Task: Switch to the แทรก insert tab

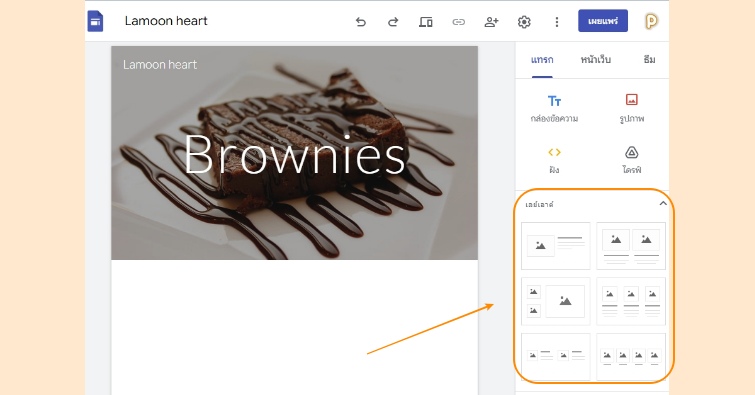Action: tap(542, 60)
